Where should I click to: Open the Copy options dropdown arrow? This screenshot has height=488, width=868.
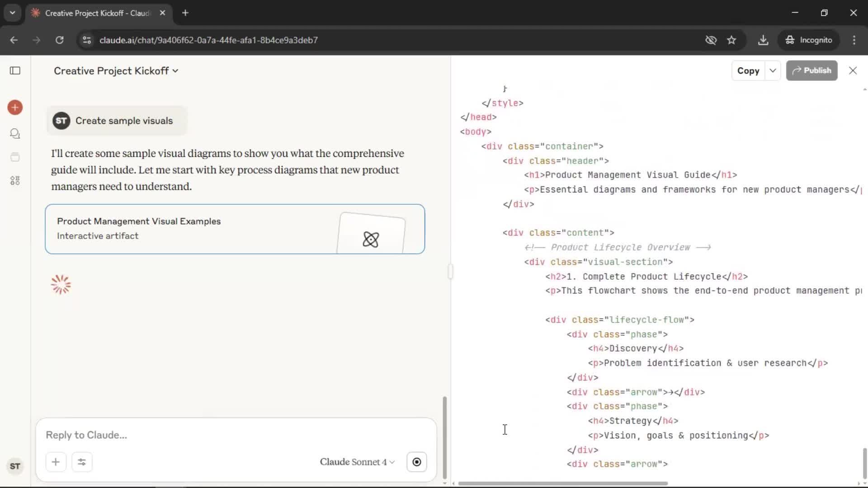(x=773, y=70)
